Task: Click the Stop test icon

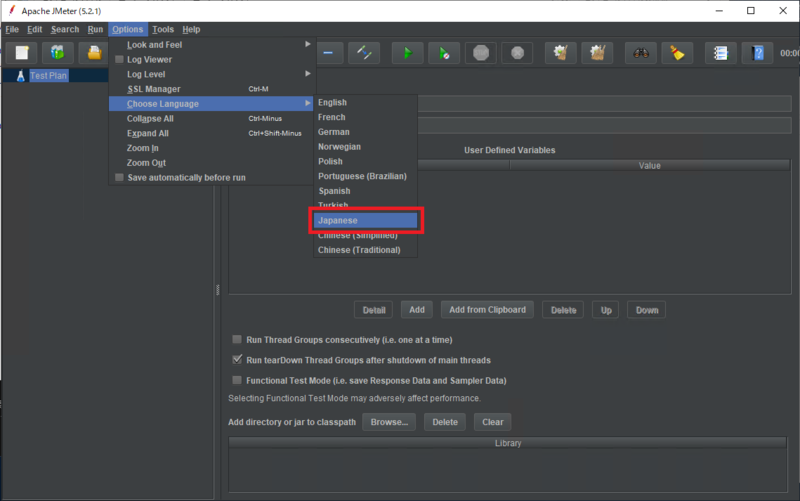Action: point(481,53)
